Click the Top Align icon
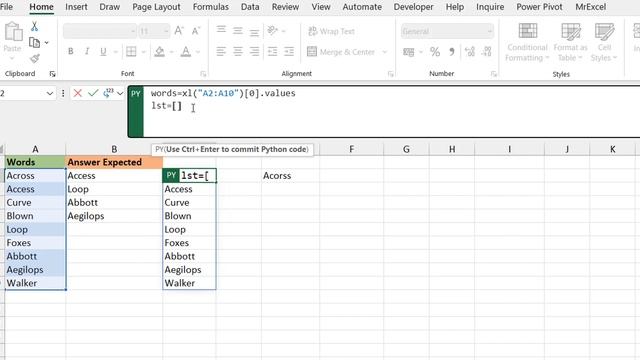 221,30
